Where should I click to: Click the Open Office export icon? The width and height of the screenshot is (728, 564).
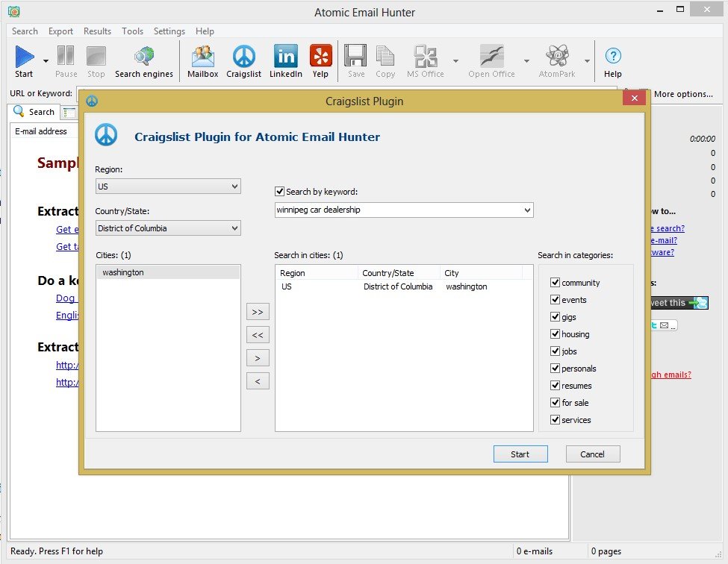[491, 56]
